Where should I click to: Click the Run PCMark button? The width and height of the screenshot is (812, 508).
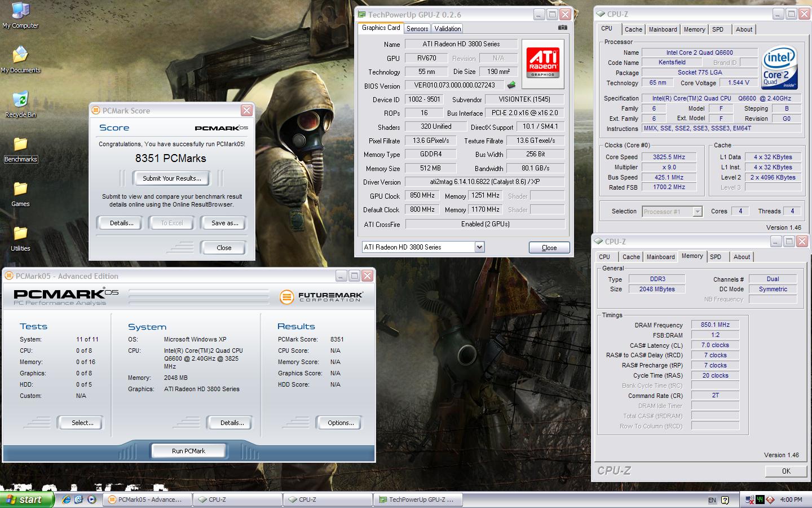pos(188,451)
